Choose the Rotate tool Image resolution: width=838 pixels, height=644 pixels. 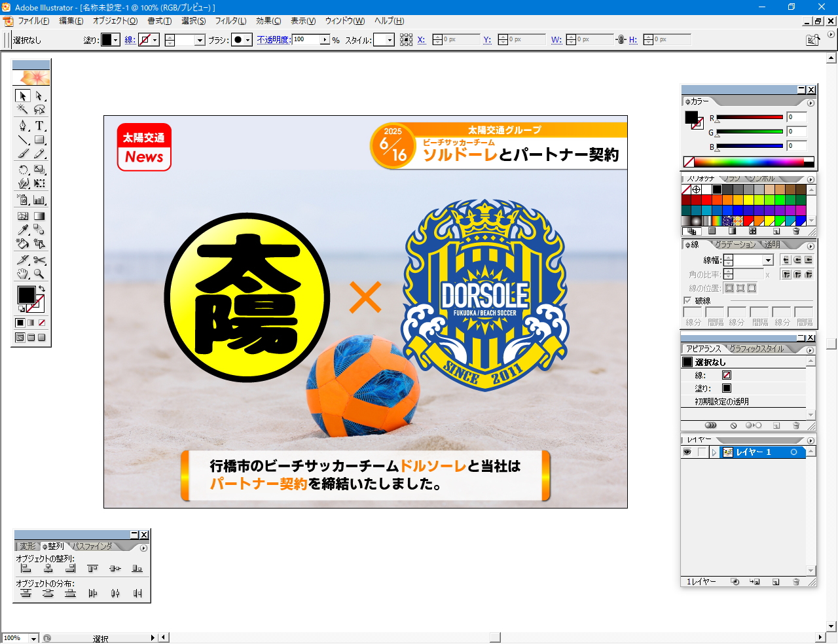point(23,170)
